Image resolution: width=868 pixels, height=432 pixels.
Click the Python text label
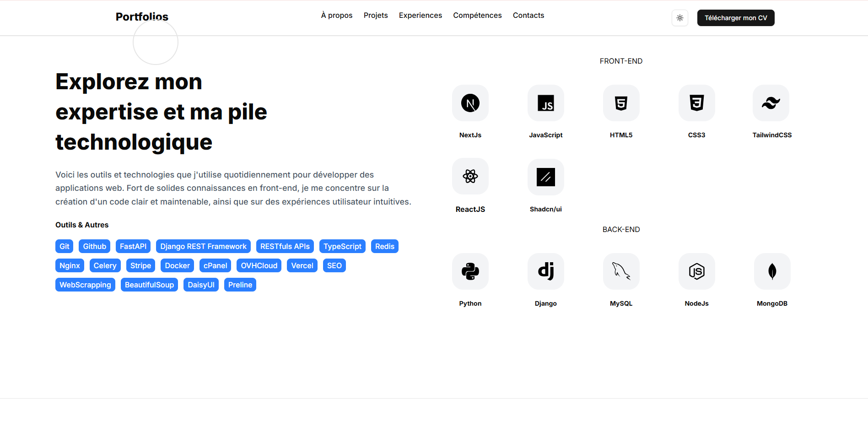click(x=470, y=303)
